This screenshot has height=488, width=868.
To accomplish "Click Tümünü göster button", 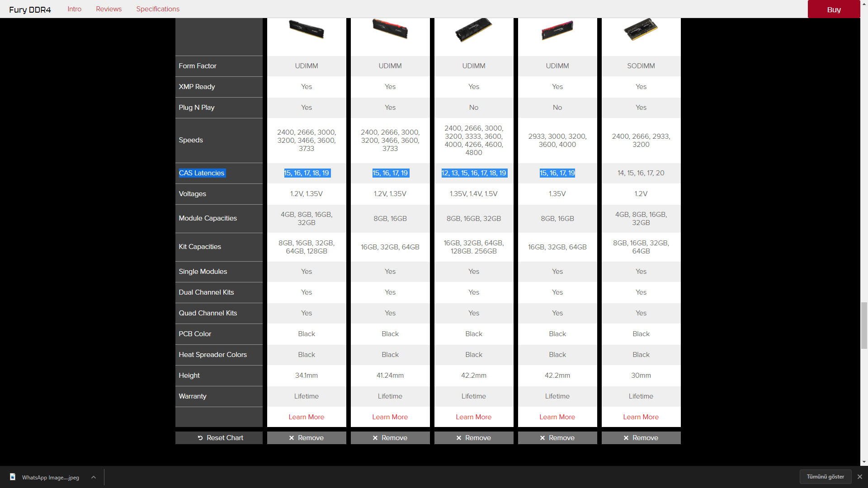I will point(825,477).
